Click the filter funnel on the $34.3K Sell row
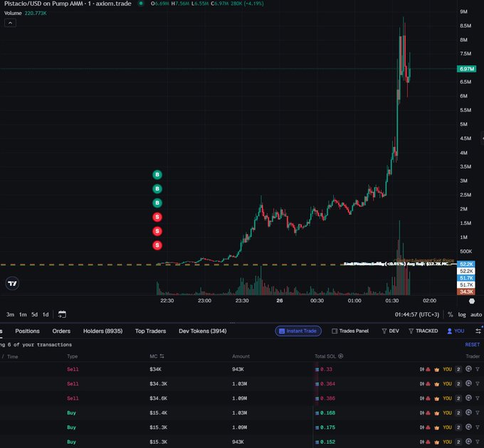 [478, 383]
